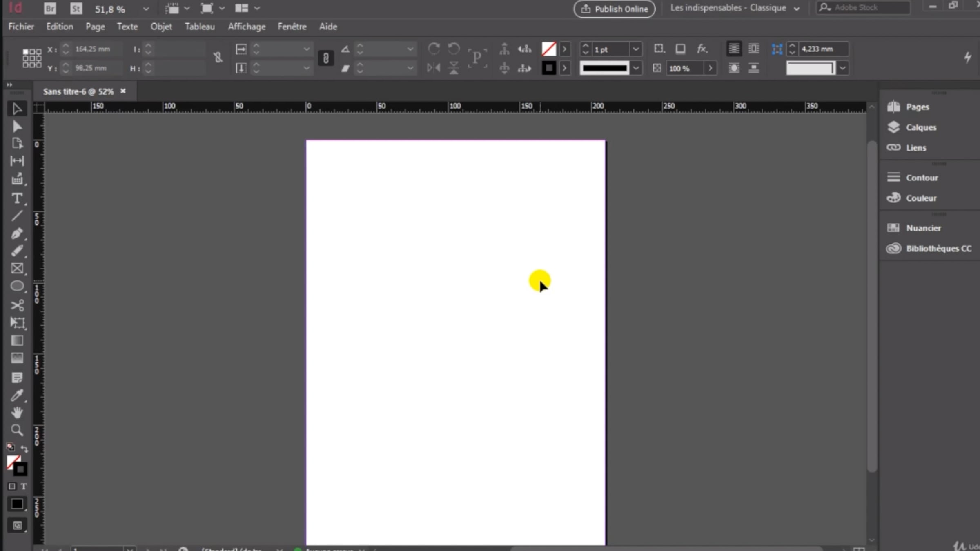980x551 pixels.
Task: Open the Edition menu
Action: click(60, 27)
